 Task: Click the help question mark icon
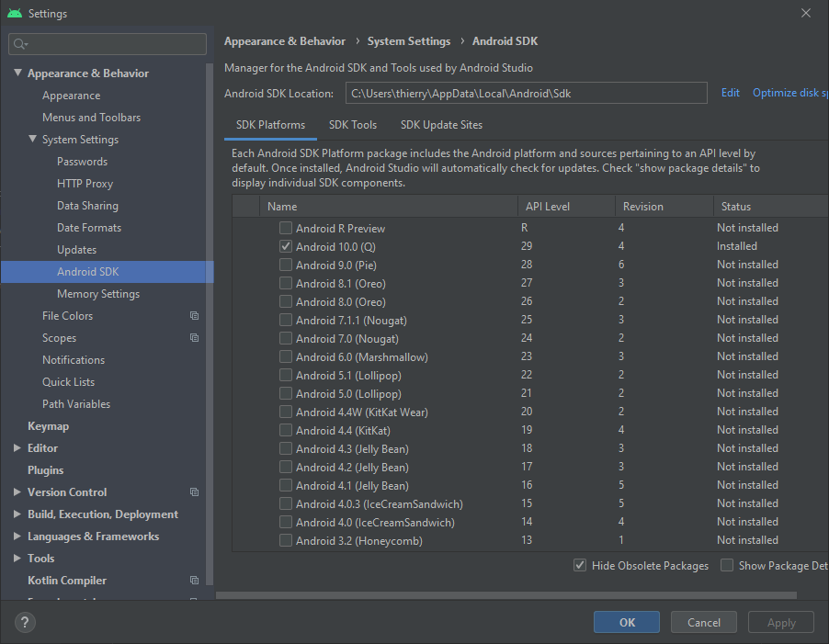pyautogui.click(x=25, y=622)
